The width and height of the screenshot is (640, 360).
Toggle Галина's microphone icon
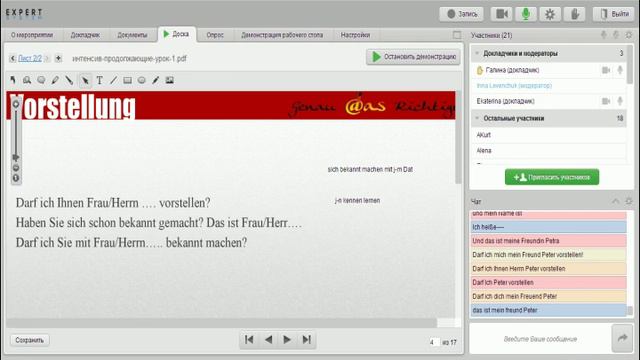coord(620,70)
